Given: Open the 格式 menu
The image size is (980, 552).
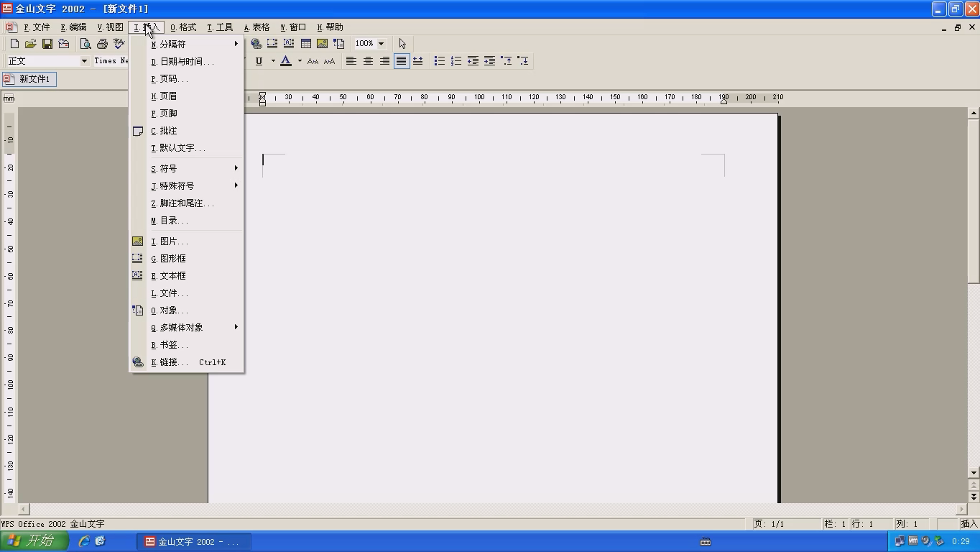Looking at the screenshot, I should 183,27.
